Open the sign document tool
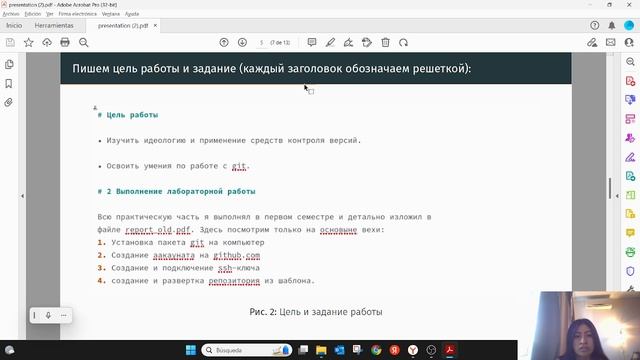This screenshot has height=360, width=640. pyautogui.click(x=348, y=42)
